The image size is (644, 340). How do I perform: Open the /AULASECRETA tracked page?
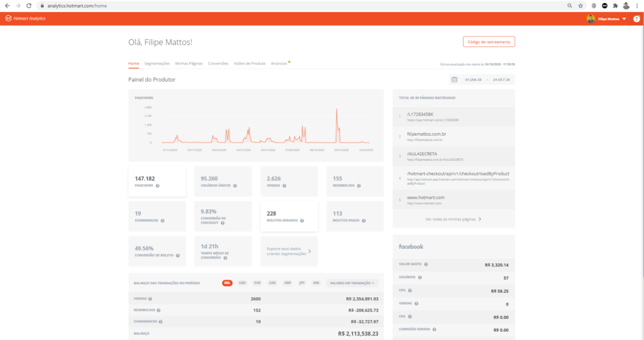(454, 156)
